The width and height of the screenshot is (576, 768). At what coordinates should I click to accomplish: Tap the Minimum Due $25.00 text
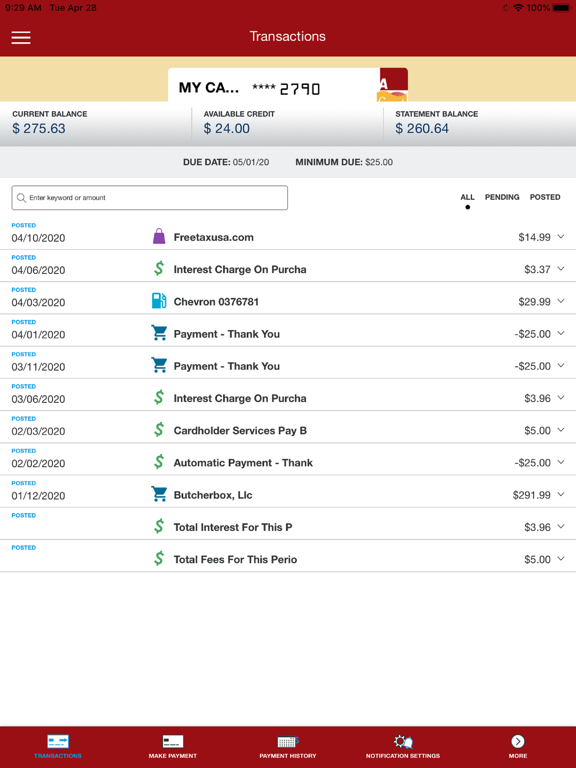pos(344,162)
